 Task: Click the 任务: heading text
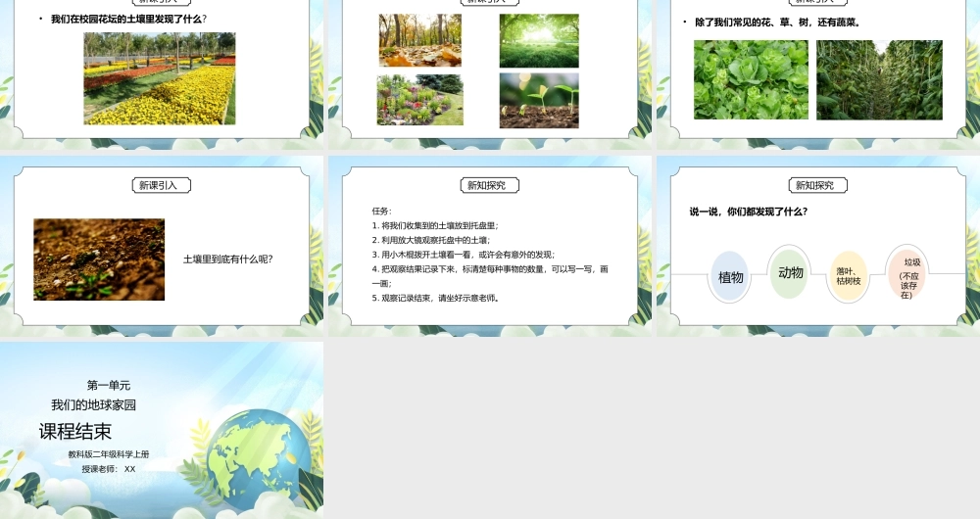[x=382, y=212]
